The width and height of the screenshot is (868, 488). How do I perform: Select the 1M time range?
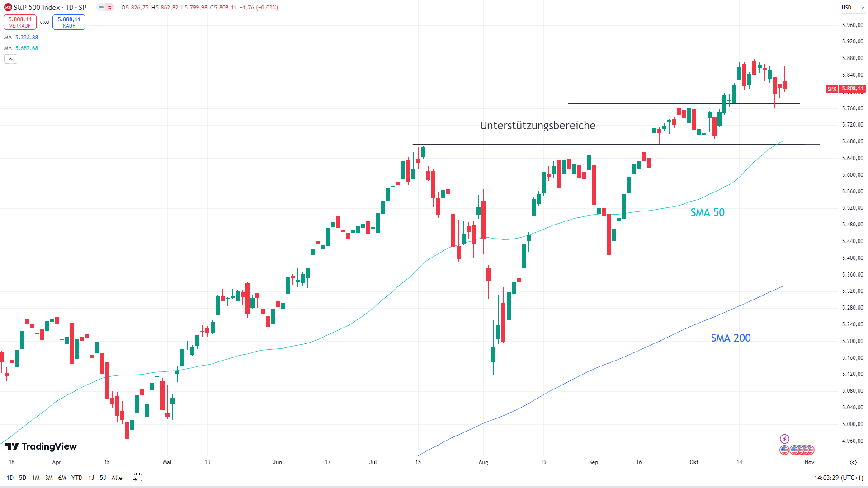click(x=36, y=478)
